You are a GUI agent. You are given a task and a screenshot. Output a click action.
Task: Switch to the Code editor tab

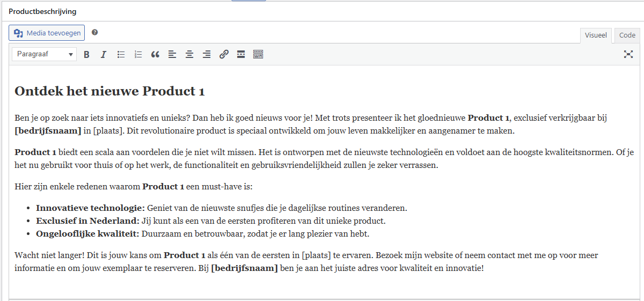click(627, 35)
